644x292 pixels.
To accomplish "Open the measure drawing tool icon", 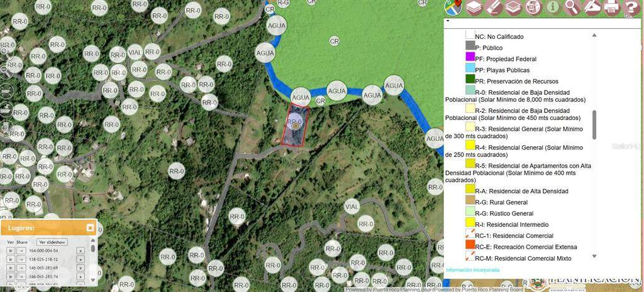I will click(x=592, y=8).
